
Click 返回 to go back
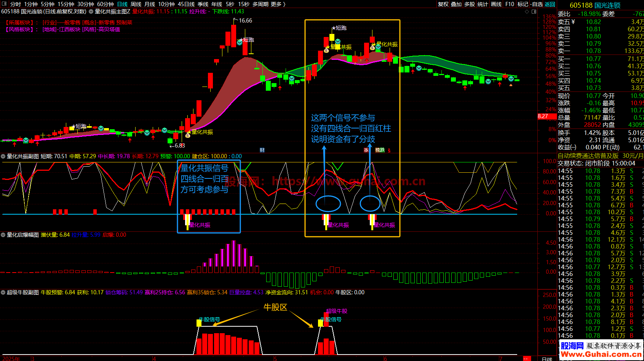[x=550, y=4]
